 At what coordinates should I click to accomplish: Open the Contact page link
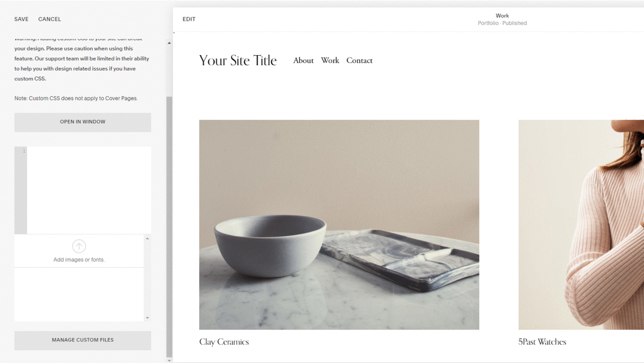(x=359, y=60)
